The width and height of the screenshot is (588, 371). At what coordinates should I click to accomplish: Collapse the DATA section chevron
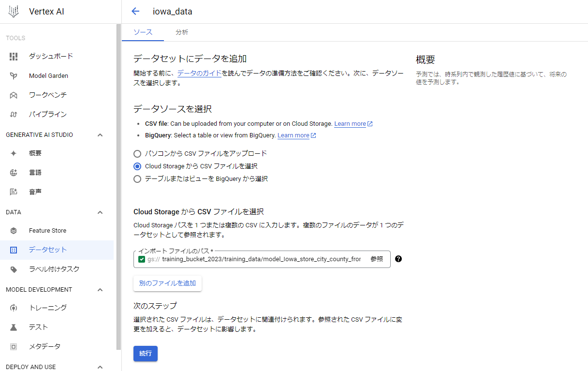pos(100,212)
